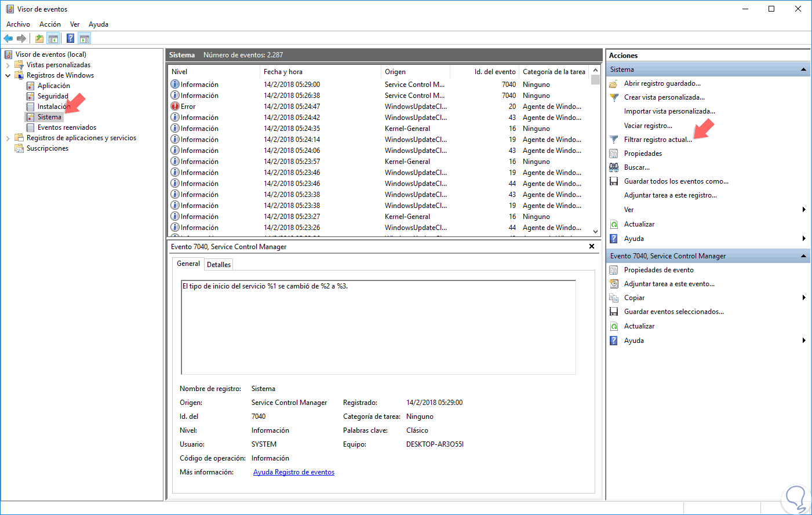812x515 pixels.
Task: Click the Visor de eventos title bar icon
Action: [x=10, y=9]
